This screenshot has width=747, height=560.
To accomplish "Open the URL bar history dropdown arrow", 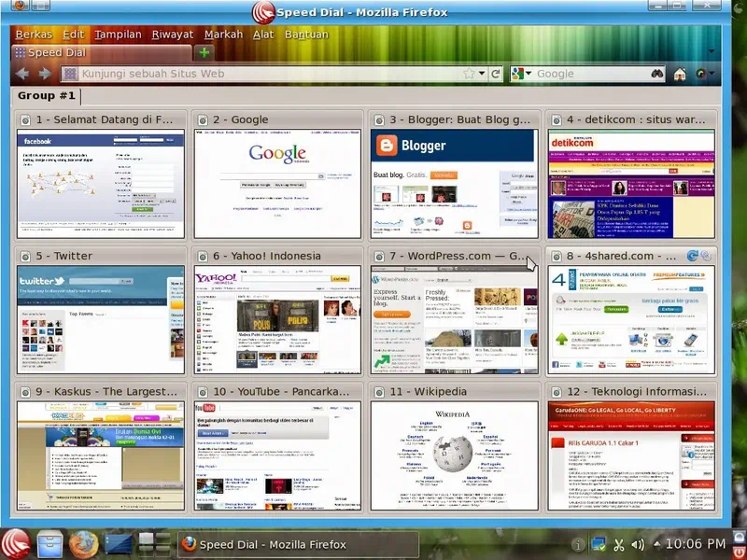I will (482, 74).
